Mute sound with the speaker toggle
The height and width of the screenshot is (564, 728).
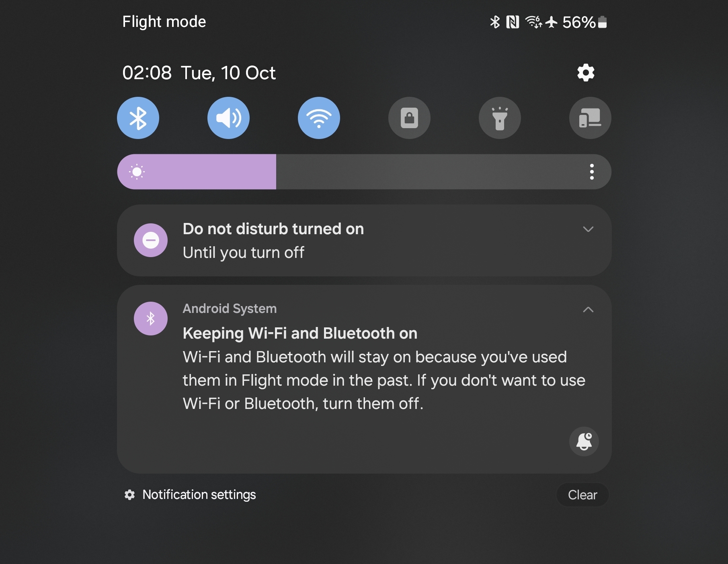tap(228, 118)
